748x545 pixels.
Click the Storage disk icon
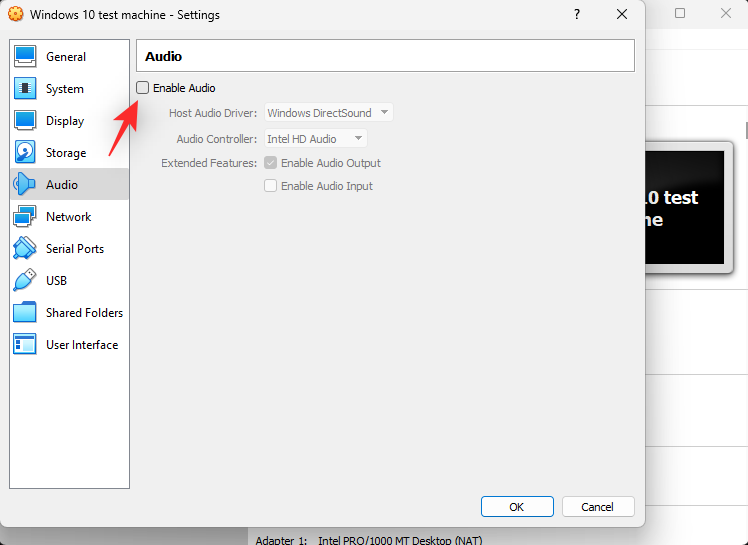(25, 152)
